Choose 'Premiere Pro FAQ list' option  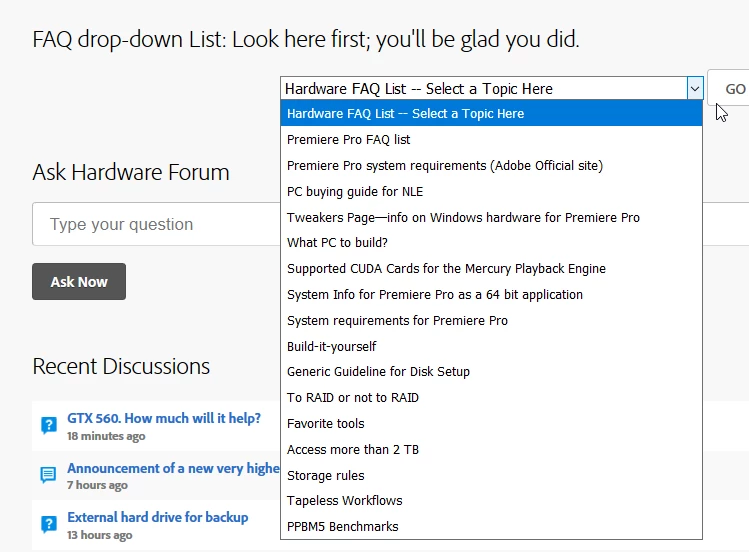pos(492,139)
